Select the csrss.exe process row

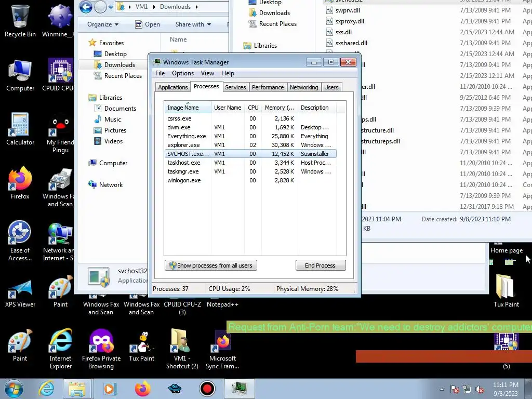pos(250,118)
